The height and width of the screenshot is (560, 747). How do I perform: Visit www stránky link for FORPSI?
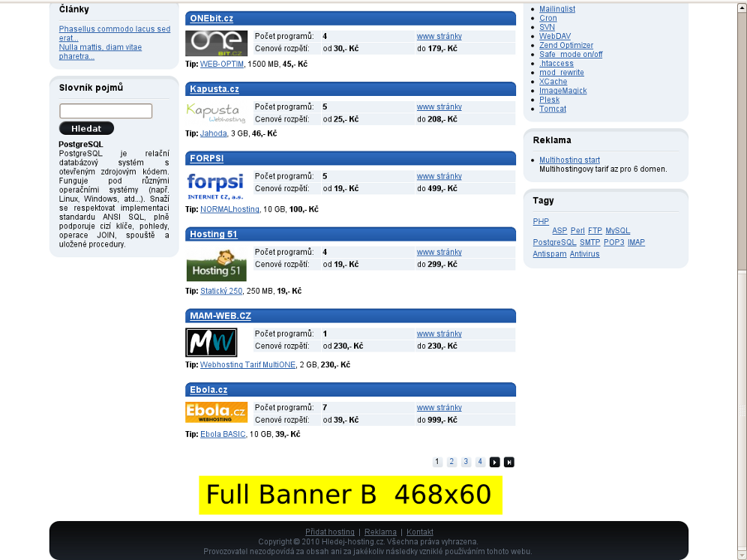click(x=439, y=176)
